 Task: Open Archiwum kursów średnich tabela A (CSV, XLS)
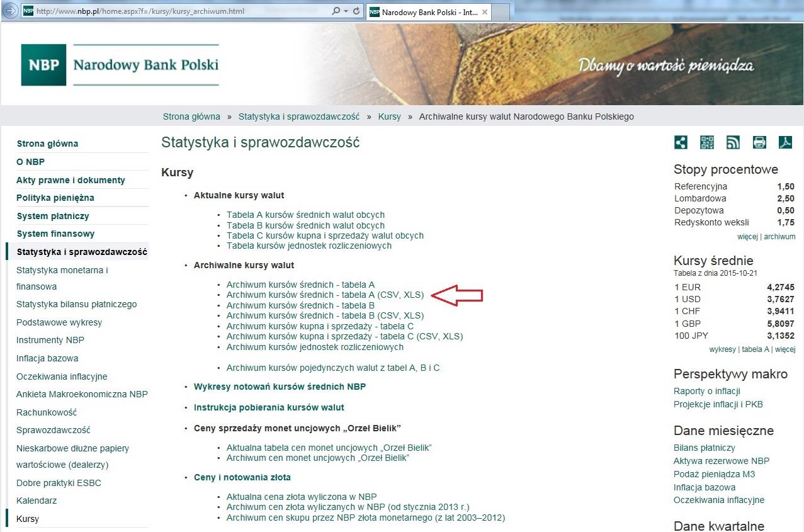326,295
